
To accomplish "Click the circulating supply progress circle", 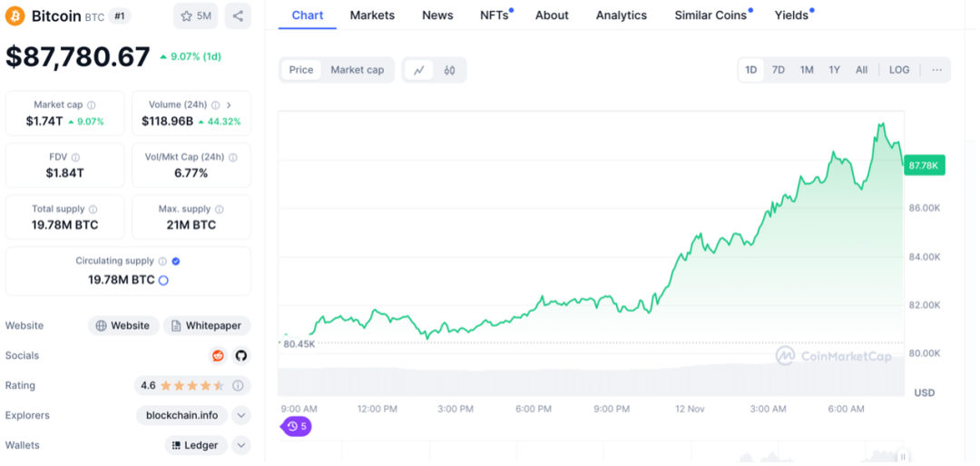I will click(x=163, y=281).
